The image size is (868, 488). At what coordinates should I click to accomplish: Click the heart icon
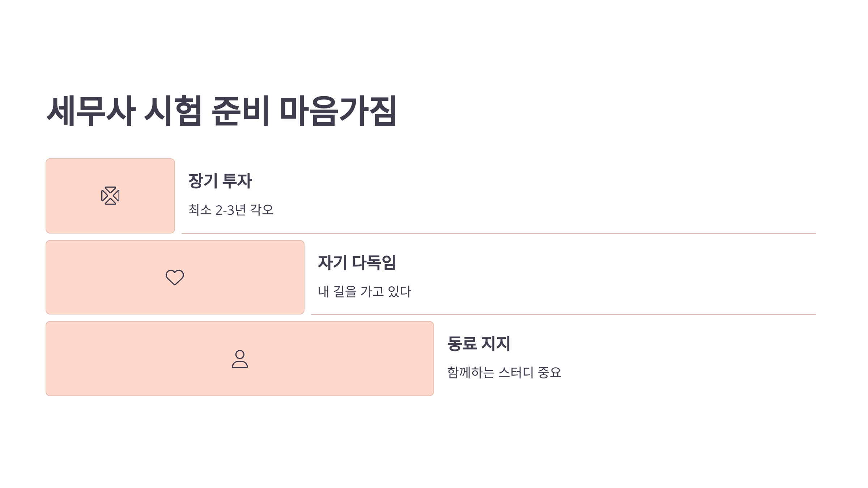pyautogui.click(x=175, y=277)
